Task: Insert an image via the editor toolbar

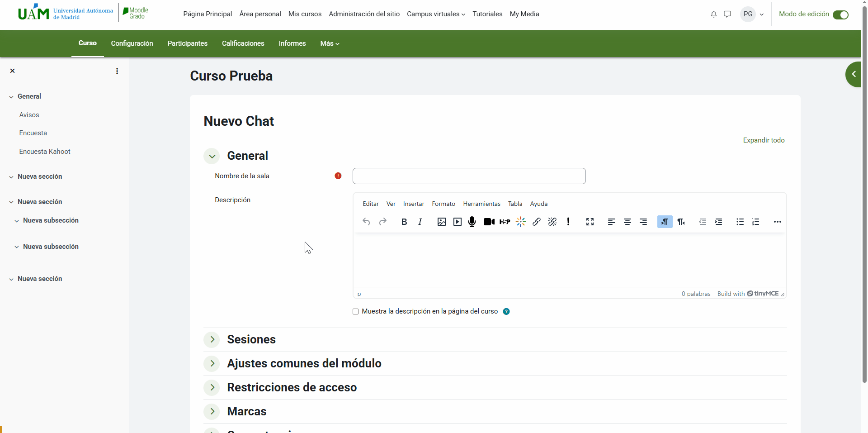Action: [x=442, y=222]
